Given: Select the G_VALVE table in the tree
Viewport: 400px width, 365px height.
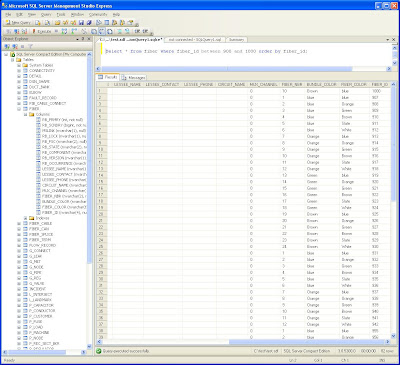Looking at the screenshot, I should click(x=36, y=284).
